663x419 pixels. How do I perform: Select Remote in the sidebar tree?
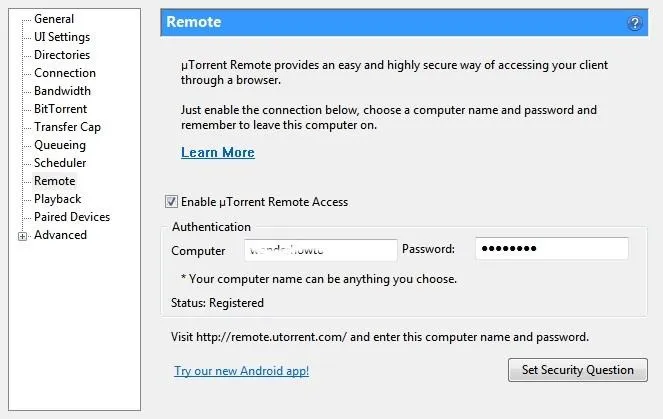[55, 181]
